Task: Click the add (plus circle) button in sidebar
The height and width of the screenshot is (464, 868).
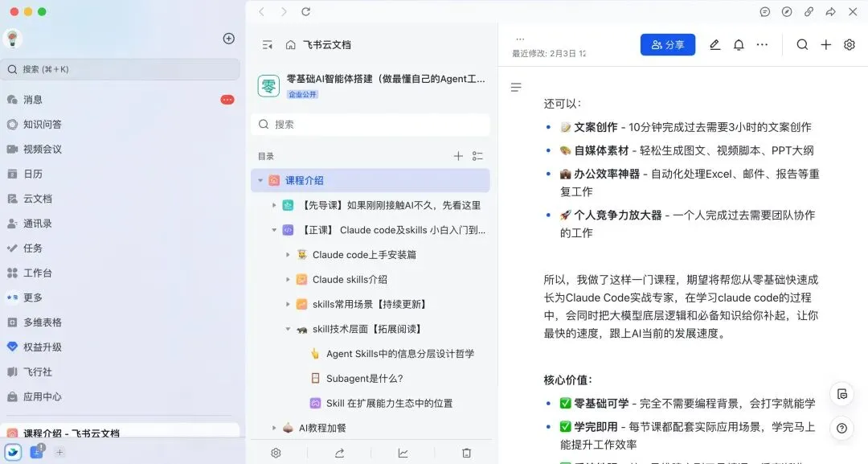Action: pyautogui.click(x=228, y=39)
